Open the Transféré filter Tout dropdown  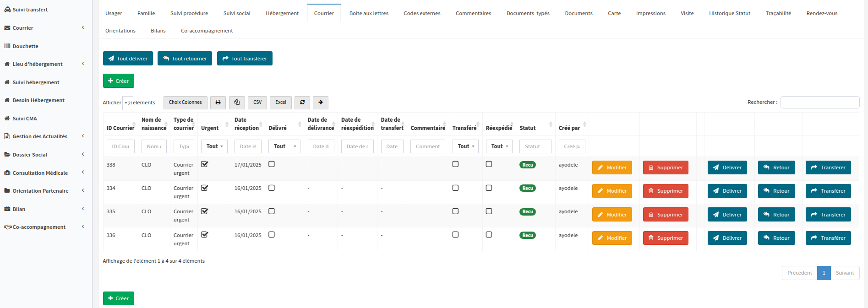click(465, 146)
